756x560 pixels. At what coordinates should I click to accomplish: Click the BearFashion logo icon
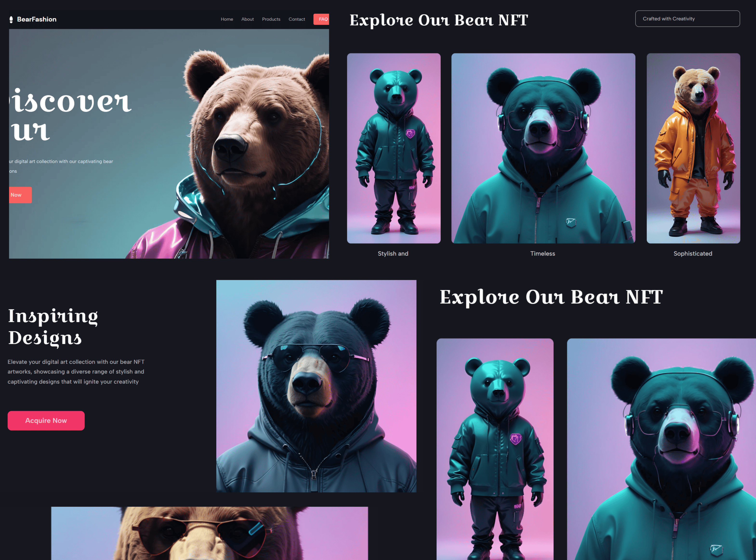click(x=11, y=19)
